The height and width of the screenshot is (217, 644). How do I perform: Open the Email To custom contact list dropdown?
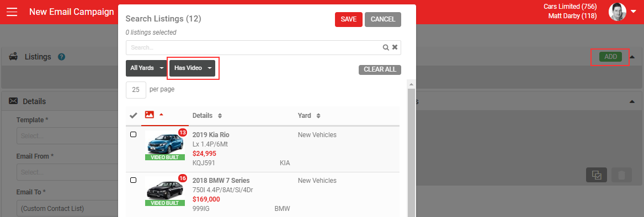[67, 208]
